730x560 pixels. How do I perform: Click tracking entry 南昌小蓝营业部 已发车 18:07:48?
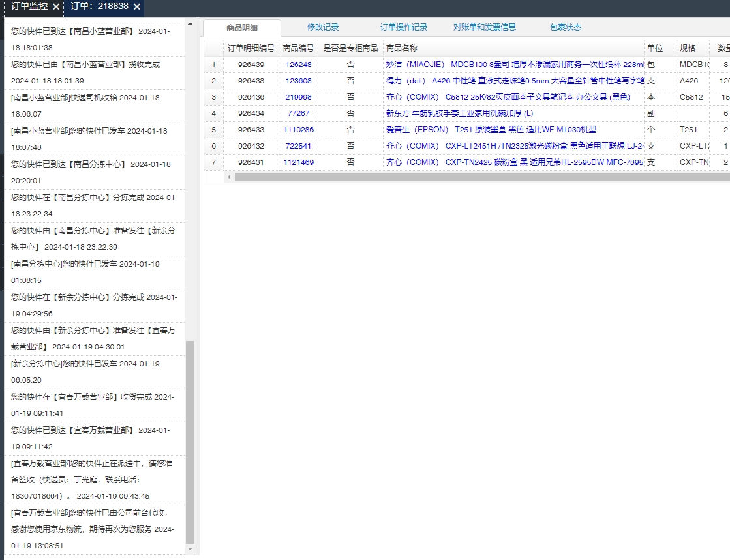95,139
